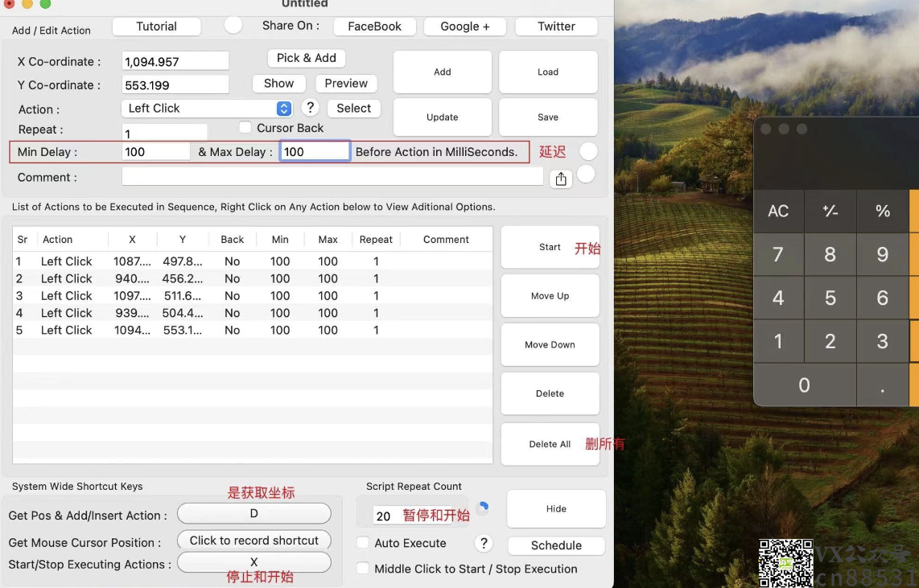Enable the Cursor Back checkbox
The image size is (919, 588).
pos(245,127)
